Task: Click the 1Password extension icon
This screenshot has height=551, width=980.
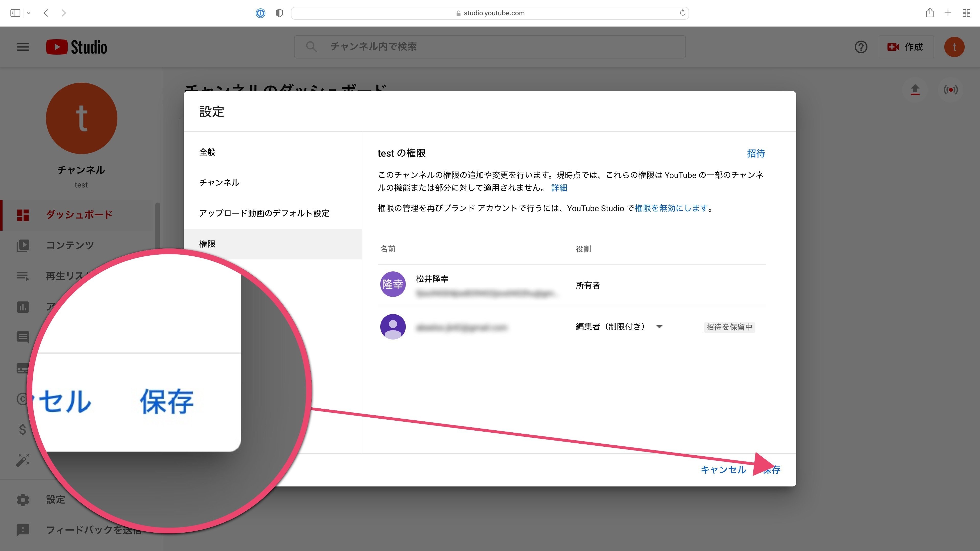Action: [260, 13]
